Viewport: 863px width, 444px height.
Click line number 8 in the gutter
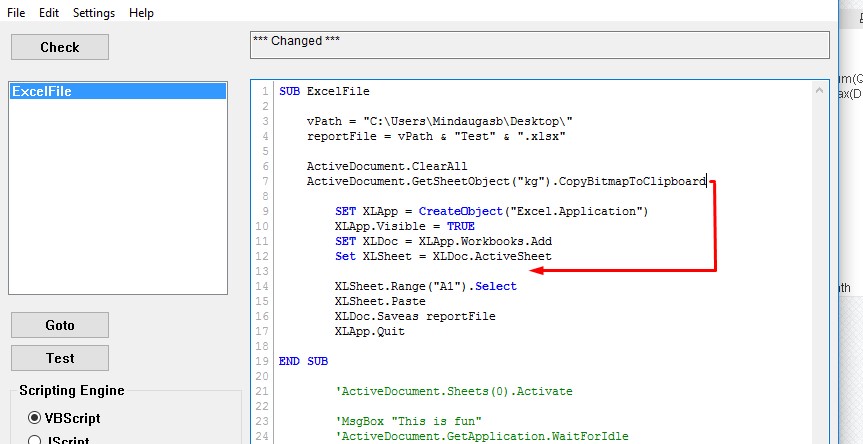266,196
